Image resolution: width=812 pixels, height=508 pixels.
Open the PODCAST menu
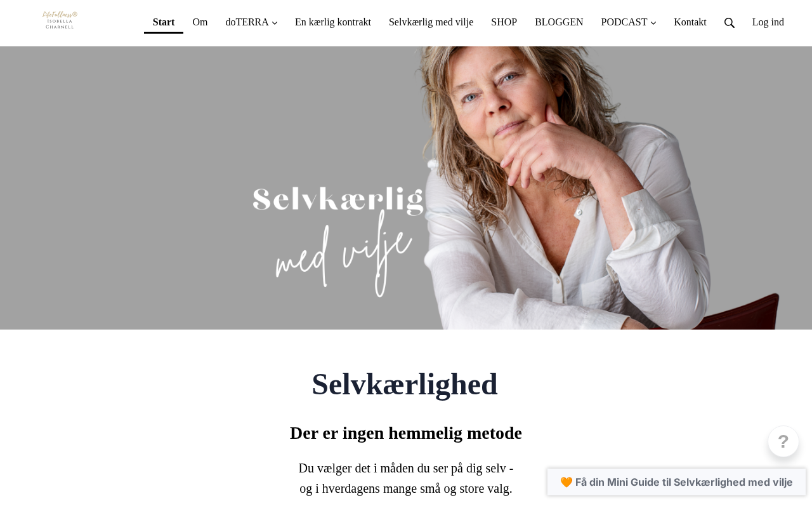pyautogui.click(x=624, y=22)
